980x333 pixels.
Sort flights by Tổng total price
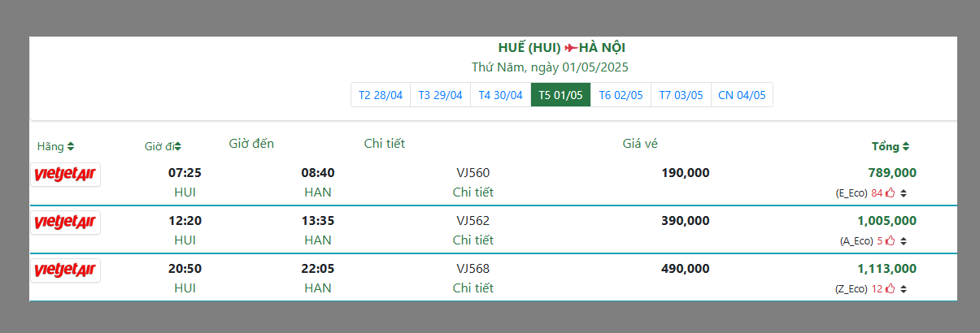[906, 147]
